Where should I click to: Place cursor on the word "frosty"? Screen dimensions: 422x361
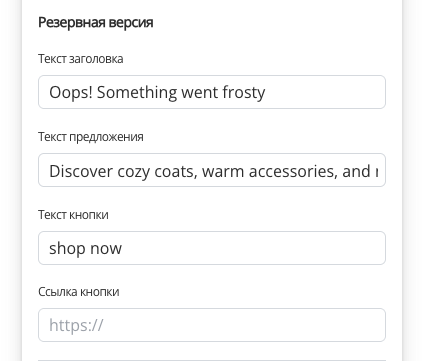point(244,92)
